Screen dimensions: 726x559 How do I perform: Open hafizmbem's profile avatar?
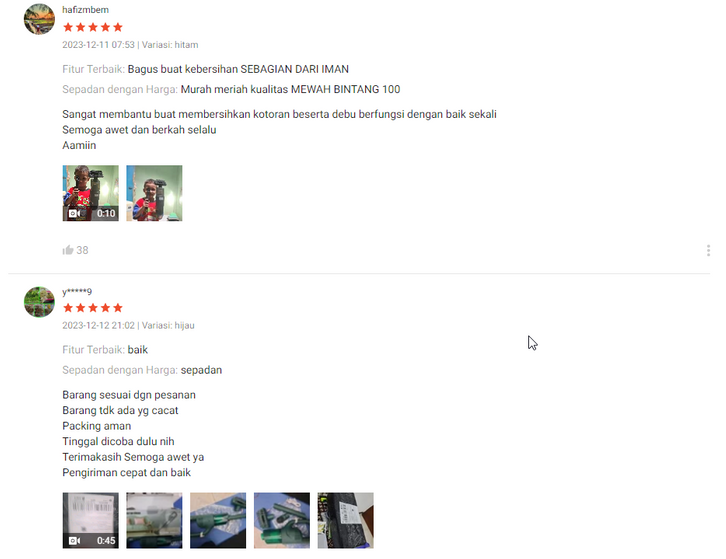(x=39, y=19)
